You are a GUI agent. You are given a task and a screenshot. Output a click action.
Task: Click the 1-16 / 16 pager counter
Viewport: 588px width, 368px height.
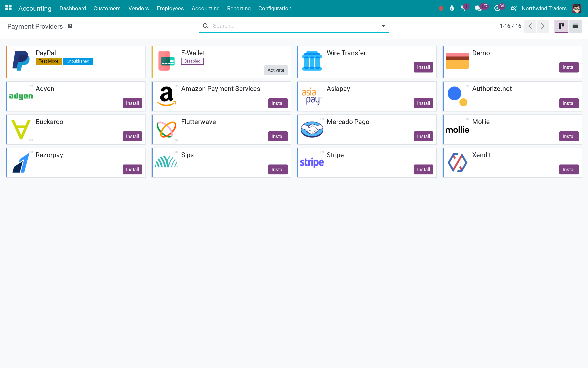click(510, 26)
